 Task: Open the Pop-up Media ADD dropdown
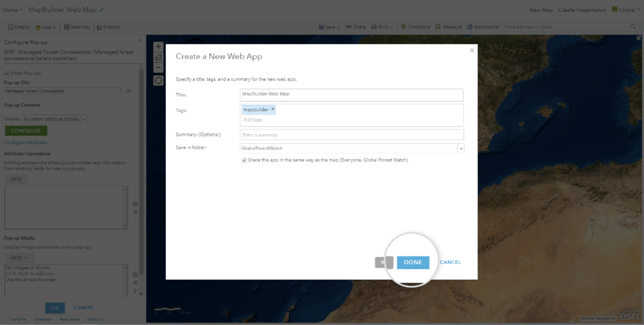tap(19, 258)
